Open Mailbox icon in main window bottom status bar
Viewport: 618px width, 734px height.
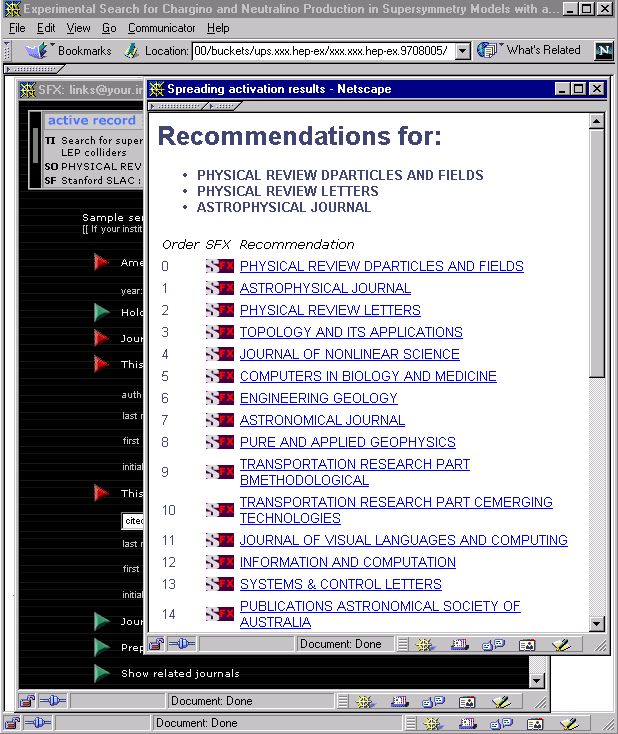tap(467, 724)
